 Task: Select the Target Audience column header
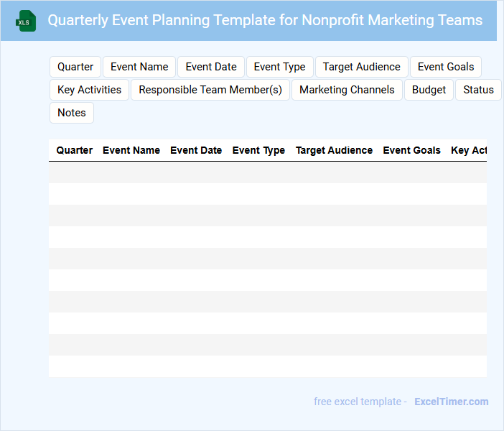click(334, 150)
